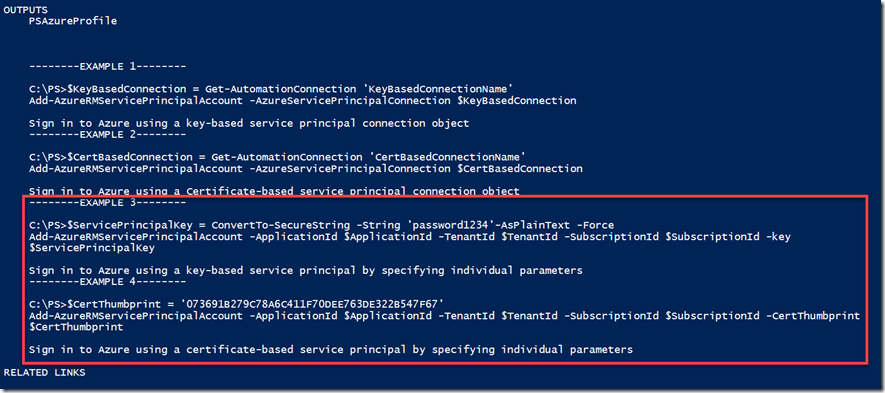The width and height of the screenshot is (885, 393).
Task: Click key-based individual parameters description line
Action: 306,270
